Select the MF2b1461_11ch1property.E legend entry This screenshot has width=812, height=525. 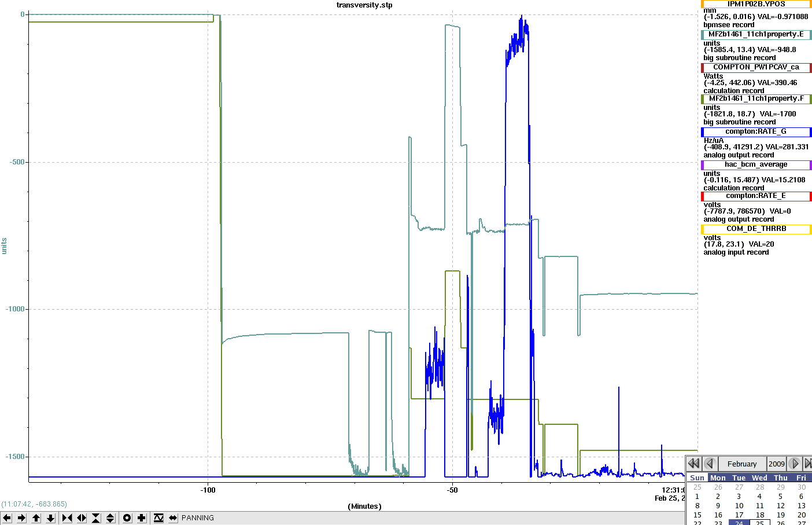pos(756,34)
